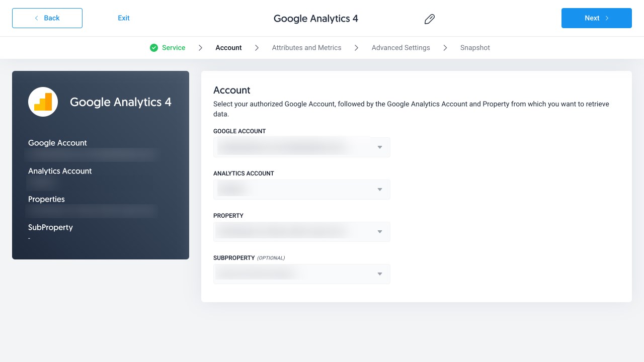Jump to the Snapshot step
The image size is (644, 362).
click(x=475, y=48)
